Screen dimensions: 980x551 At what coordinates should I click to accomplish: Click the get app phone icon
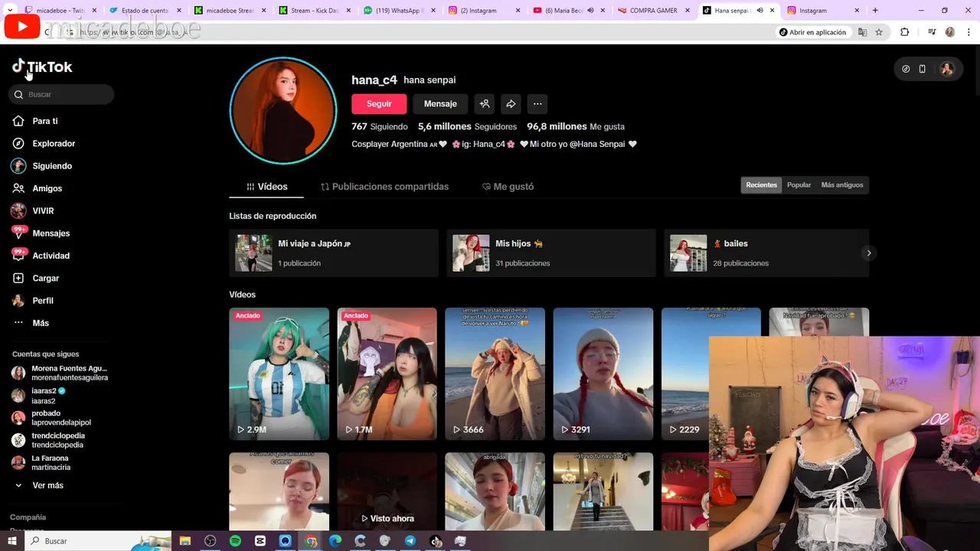pos(923,69)
